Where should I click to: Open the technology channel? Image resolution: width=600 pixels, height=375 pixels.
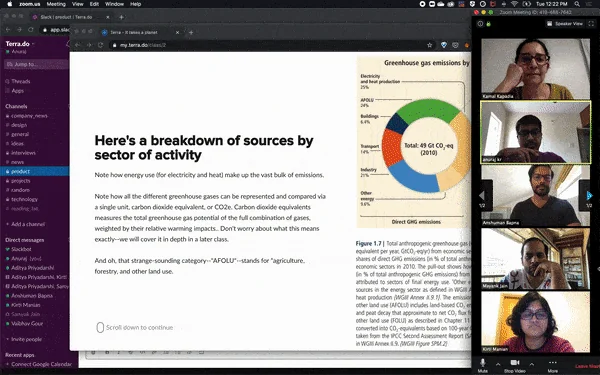24,199
